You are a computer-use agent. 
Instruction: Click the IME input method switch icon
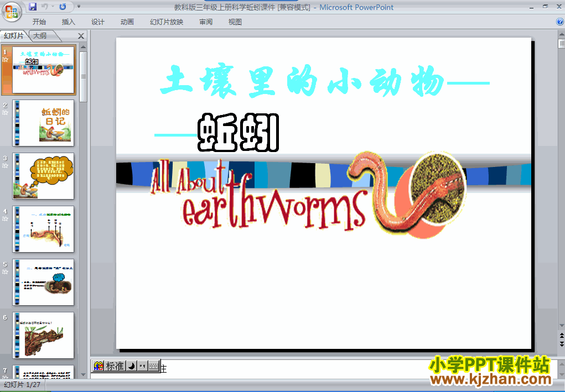[98, 366]
